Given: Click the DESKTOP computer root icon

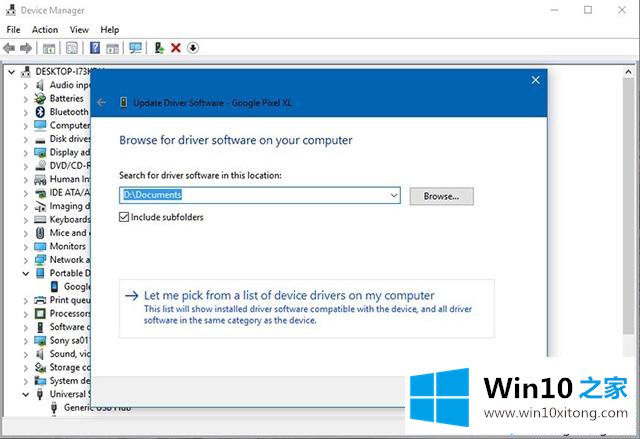Looking at the screenshot, I should tap(26, 72).
